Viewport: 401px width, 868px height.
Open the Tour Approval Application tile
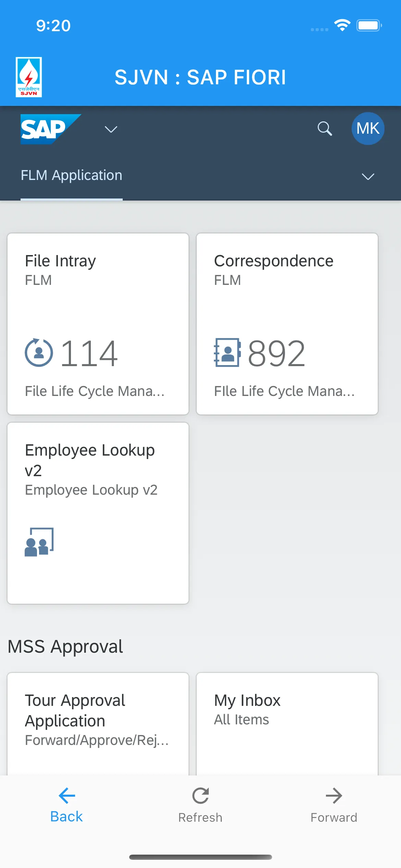tap(98, 724)
